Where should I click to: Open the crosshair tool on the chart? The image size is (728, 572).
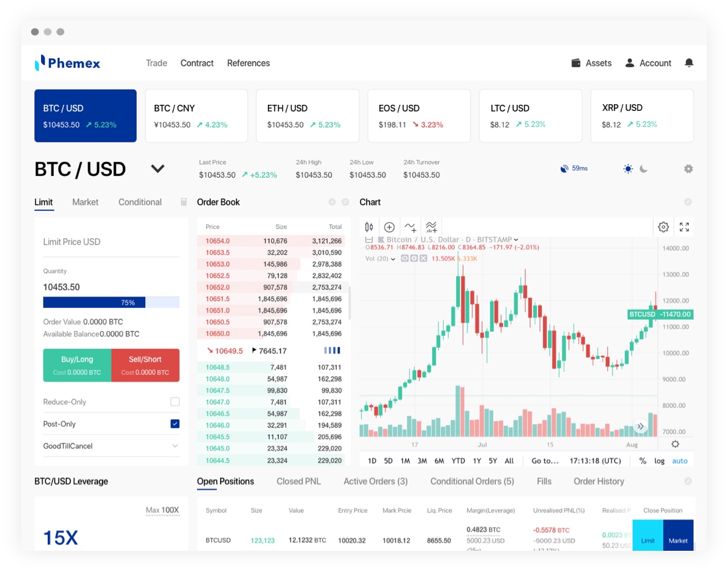tap(389, 227)
